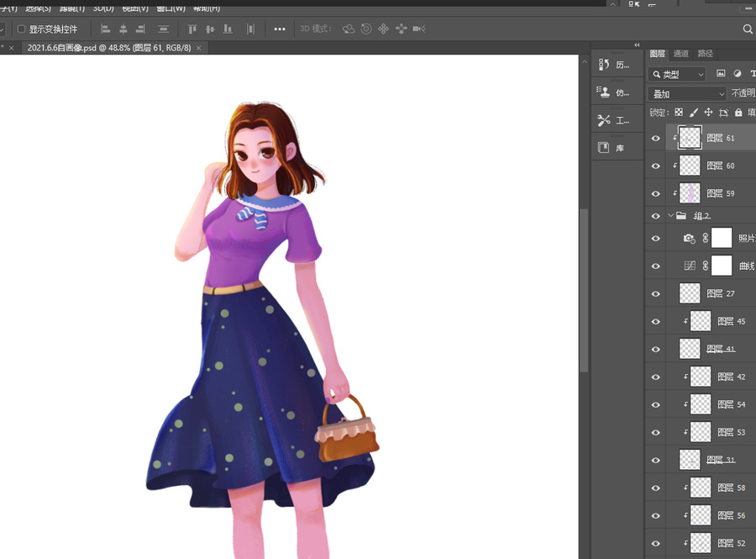The height and width of the screenshot is (559, 756).
Task: Select the 照片 filter layer mask thumbnail
Action: click(x=722, y=238)
